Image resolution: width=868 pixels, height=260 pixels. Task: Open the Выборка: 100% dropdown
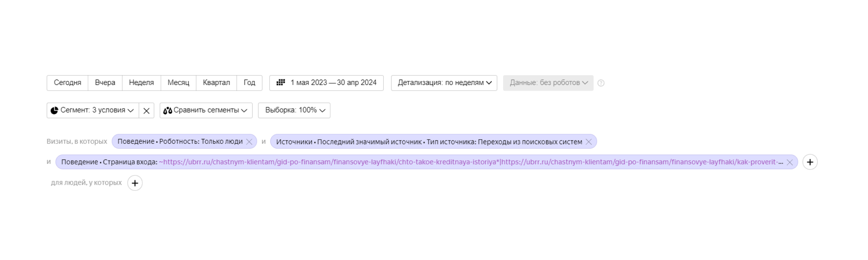[x=294, y=110]
